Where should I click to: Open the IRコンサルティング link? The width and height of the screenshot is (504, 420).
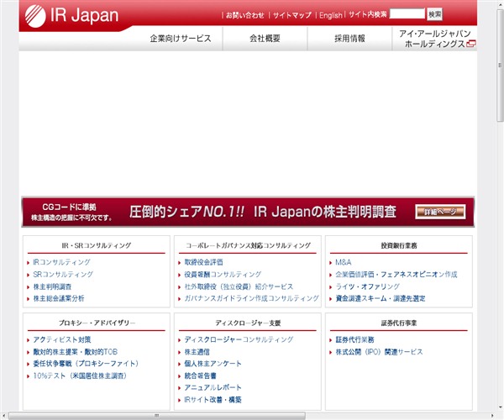(61, 262)
